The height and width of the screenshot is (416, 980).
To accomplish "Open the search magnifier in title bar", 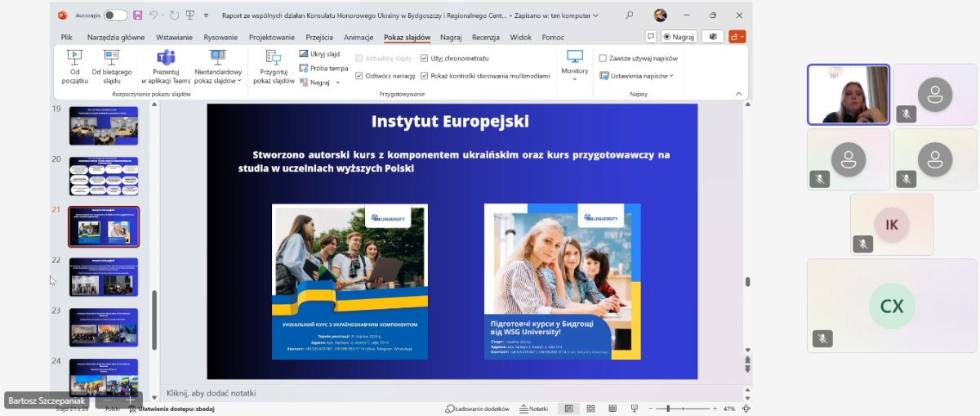I will (x=629, y=16).
